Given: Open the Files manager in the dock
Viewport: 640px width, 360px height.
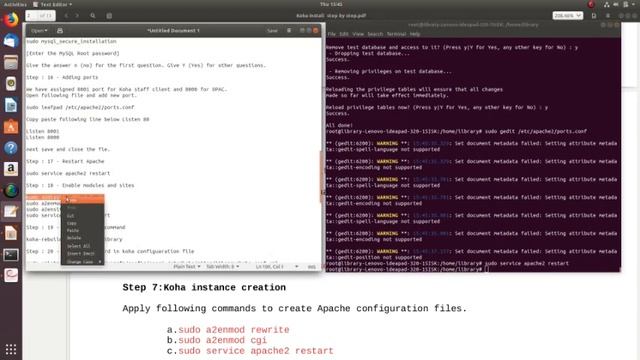Looking at the screenshot, I should click(11, 62).
